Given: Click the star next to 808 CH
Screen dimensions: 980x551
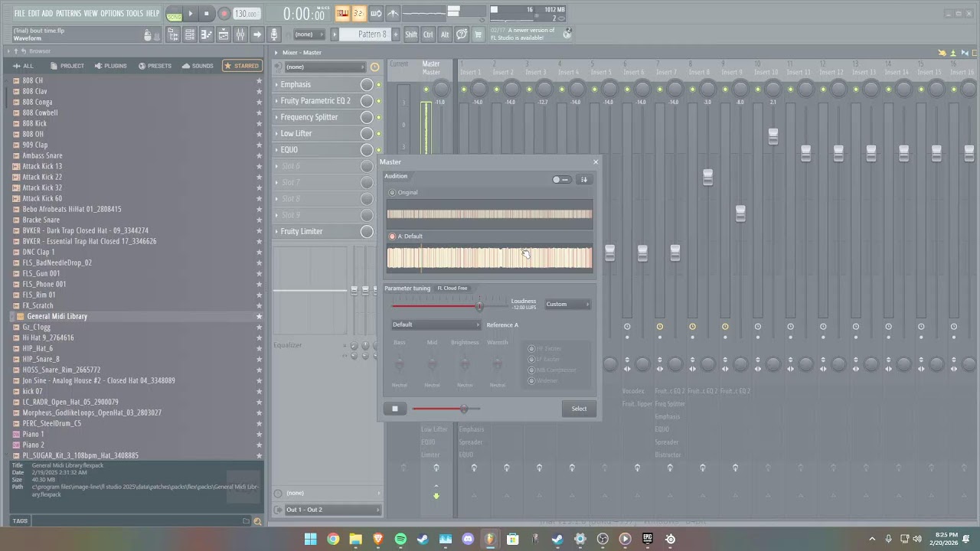Looking at the screenshot, I should point(259,80).
